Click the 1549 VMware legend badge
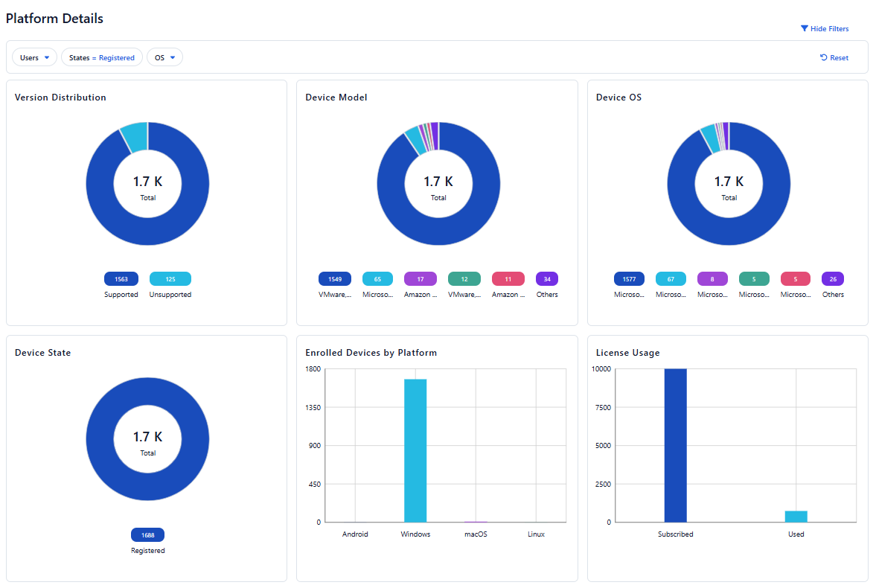Viewport: 876px width, 588px height. tap(335, 279)
